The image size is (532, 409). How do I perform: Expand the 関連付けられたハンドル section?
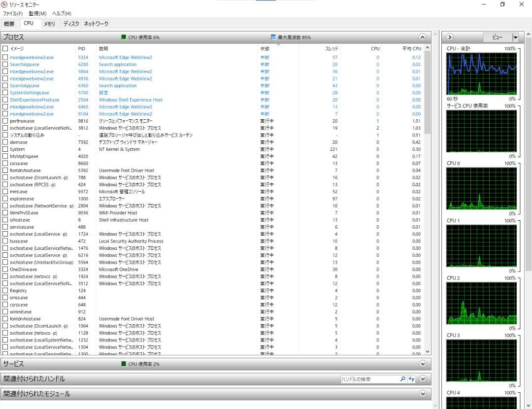[422, 378]
